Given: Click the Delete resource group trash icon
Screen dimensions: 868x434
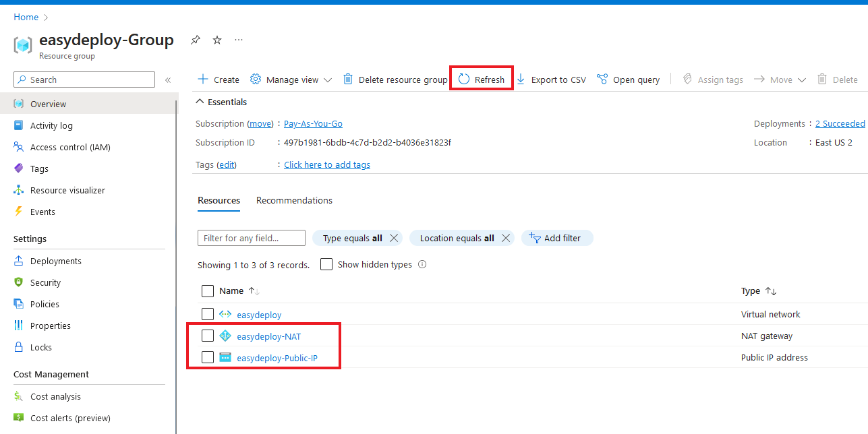Looking at the screenshot, I should point(348,80).
